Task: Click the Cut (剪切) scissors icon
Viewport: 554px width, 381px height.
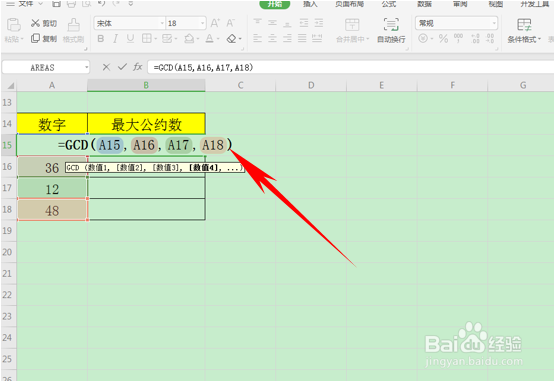Action: coord(35,23)
